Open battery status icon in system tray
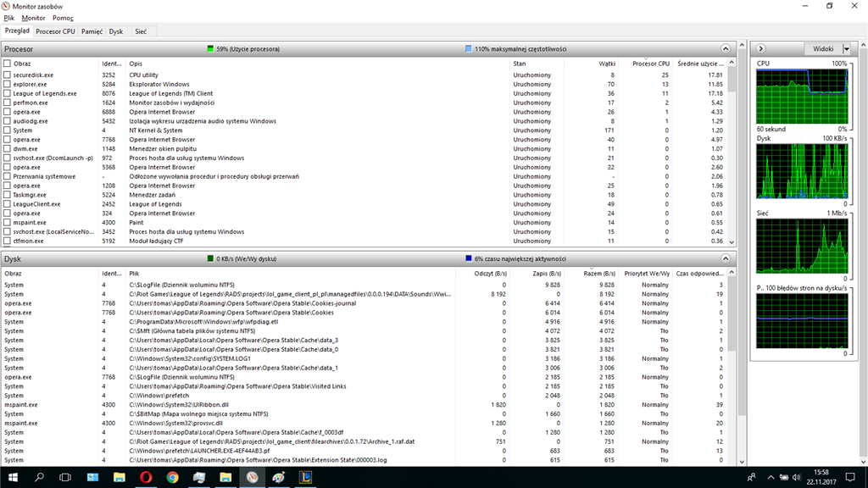Image resolution: width=868 pixels, height=488 pixels. point(784,477)
